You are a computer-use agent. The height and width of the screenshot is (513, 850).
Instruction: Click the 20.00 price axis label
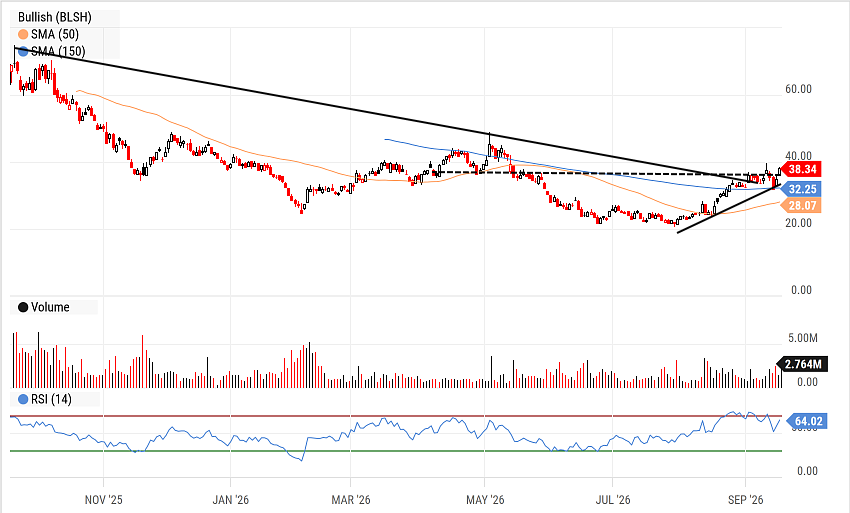tap(799, 223)
